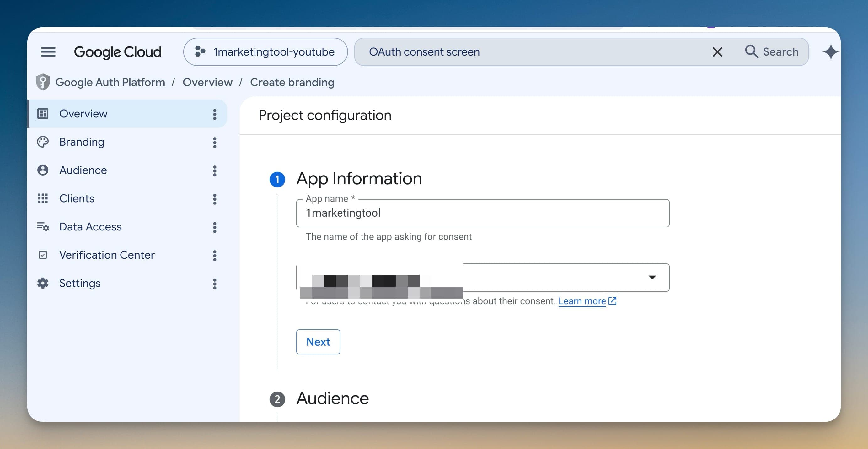Go to the Overview breadcrumb link
Screen dimensions: 868x449
[207, 82]
